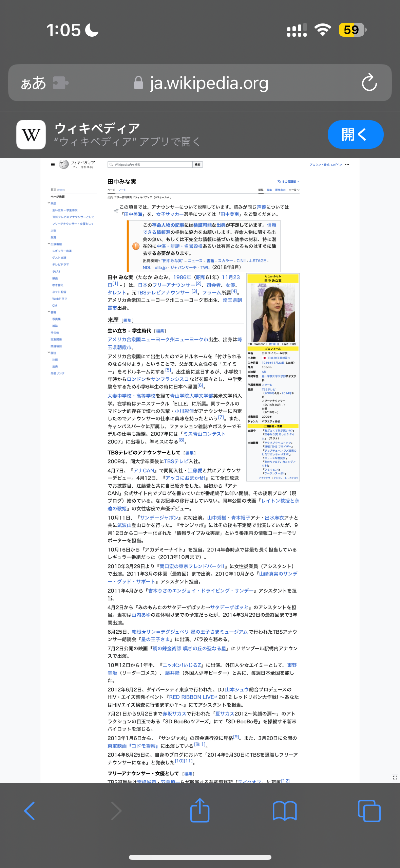
Task: Open the 履歴表示 tab
Action: 280,190
